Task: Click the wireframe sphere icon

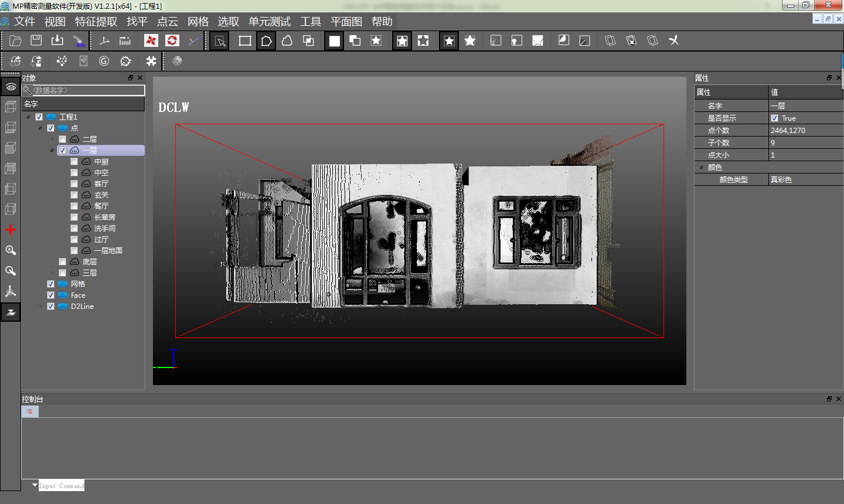Action: (177, 61)
